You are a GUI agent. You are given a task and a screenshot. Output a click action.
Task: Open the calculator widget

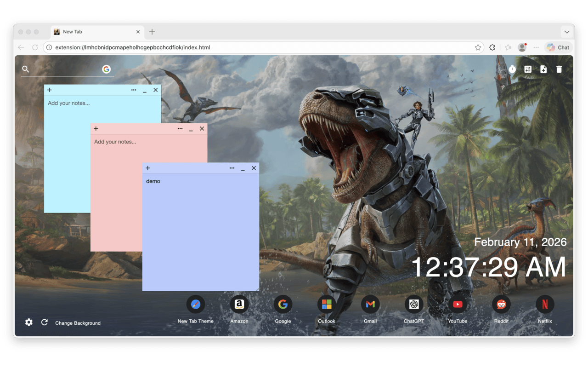pos(528,69)
